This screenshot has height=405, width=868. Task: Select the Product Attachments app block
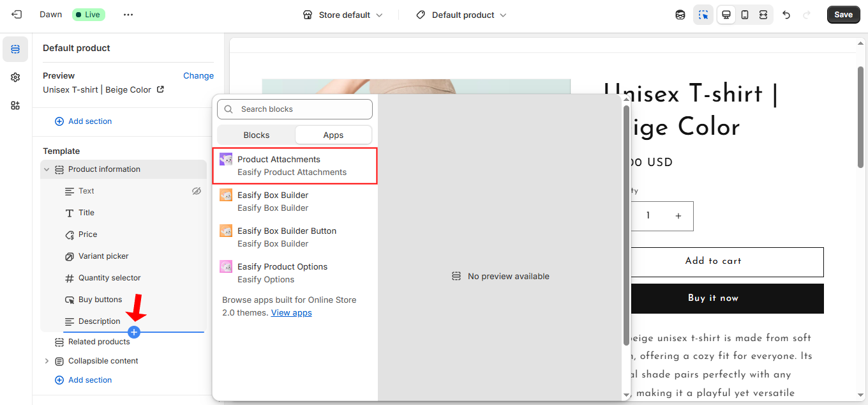tap(294, 165)
